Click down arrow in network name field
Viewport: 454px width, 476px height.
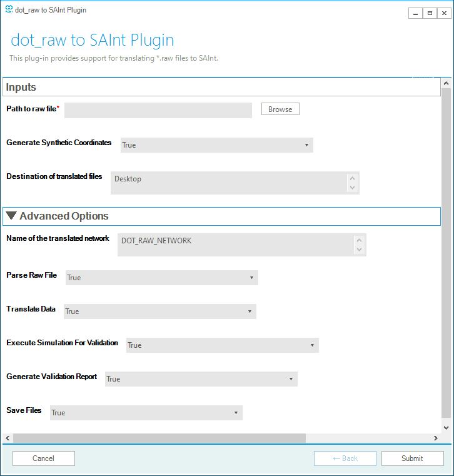pyautogui.click(x=359, y=250)
